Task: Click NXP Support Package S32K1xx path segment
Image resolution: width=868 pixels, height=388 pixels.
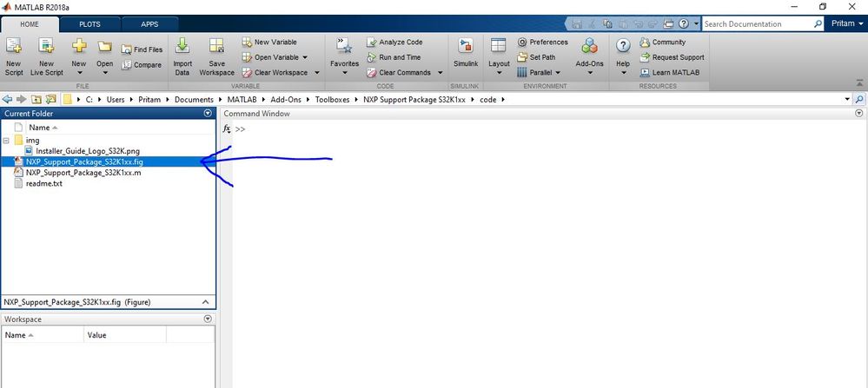Action: (x=414, y=100)
